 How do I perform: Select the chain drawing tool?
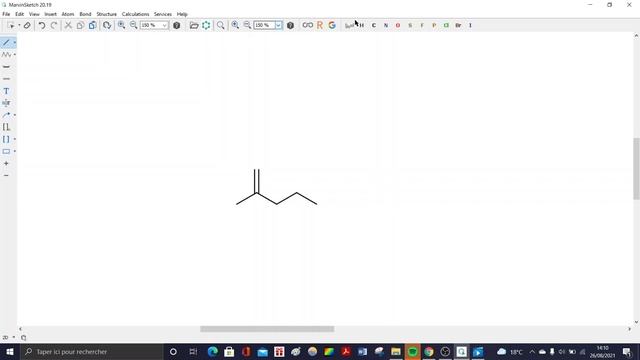[6, 55]
